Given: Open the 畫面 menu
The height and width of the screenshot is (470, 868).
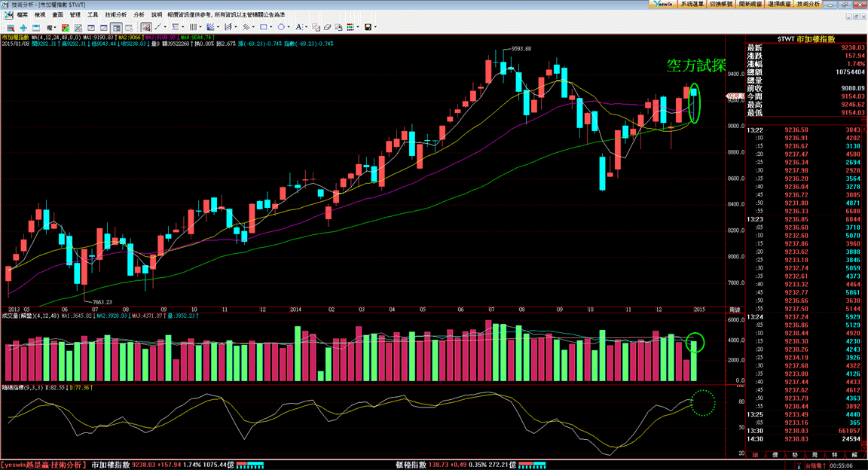Looking at the screenshot, I should tap(57, 15).
